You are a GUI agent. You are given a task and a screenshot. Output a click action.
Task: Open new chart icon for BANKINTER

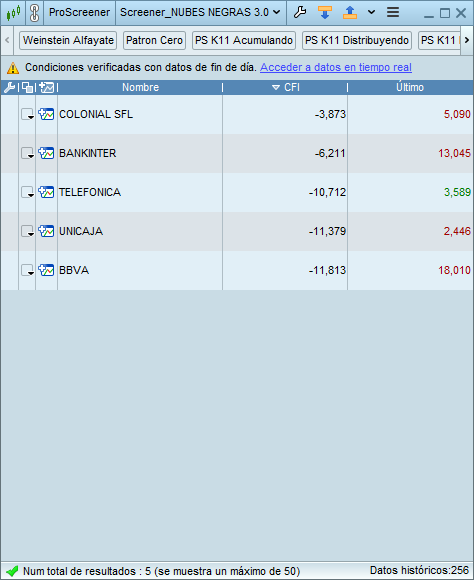[46, 153]
